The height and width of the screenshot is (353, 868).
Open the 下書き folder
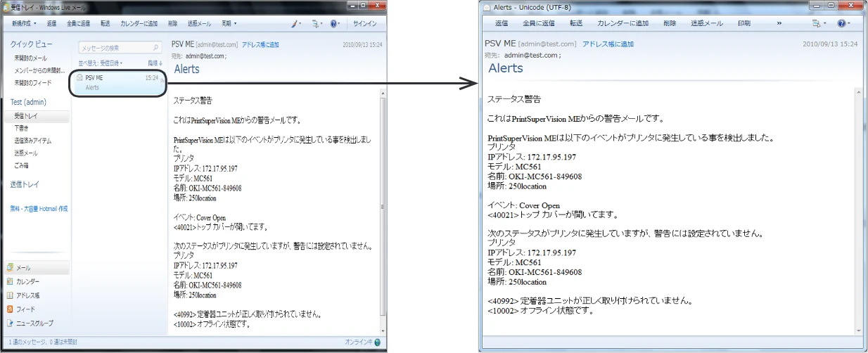(22, 129)
